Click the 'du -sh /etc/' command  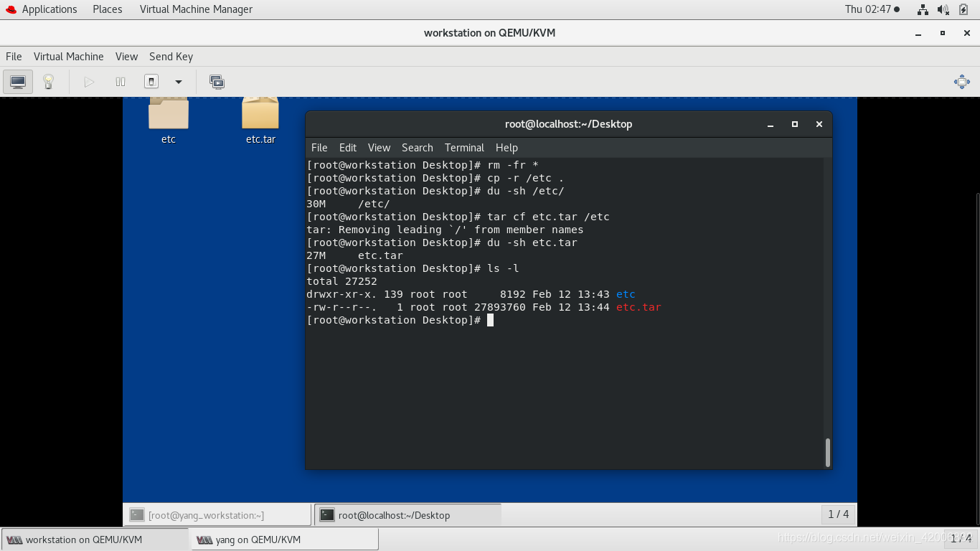pos(526,191)
